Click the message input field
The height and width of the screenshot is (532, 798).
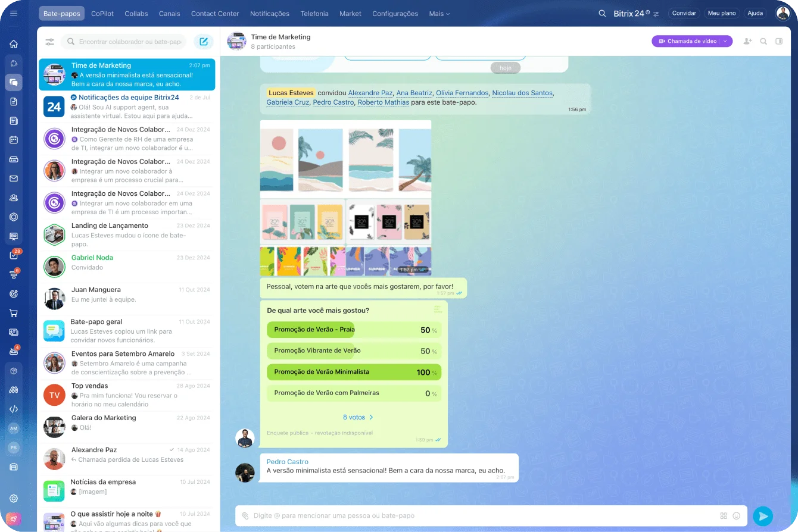point(417,515)
